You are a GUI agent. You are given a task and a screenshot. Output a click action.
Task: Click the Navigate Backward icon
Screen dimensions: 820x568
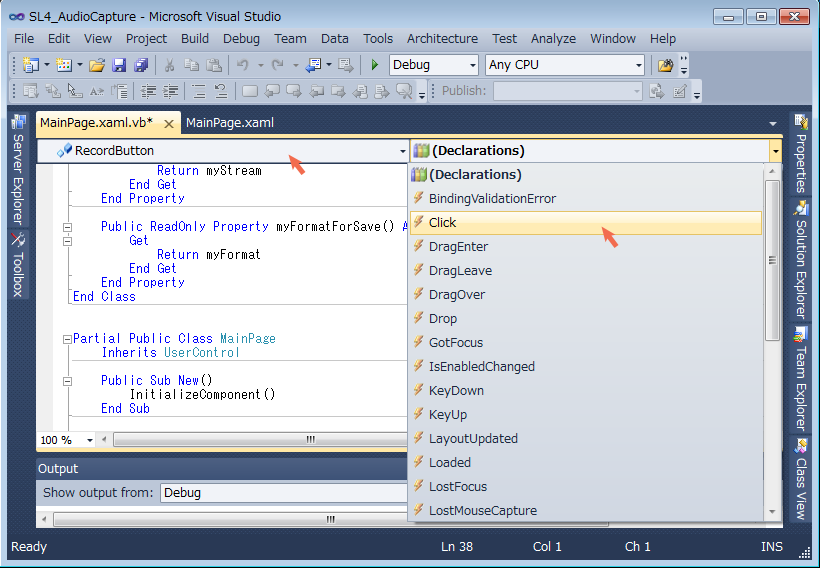(x=313, y=65)
